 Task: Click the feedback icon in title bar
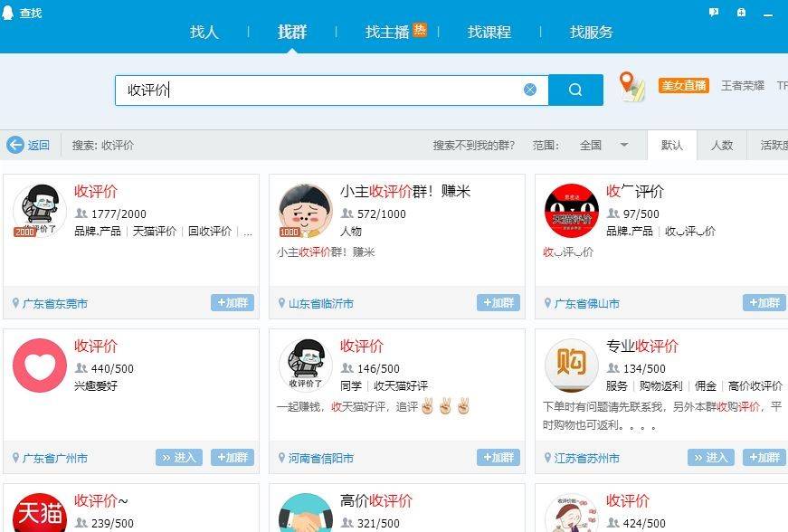714,13
